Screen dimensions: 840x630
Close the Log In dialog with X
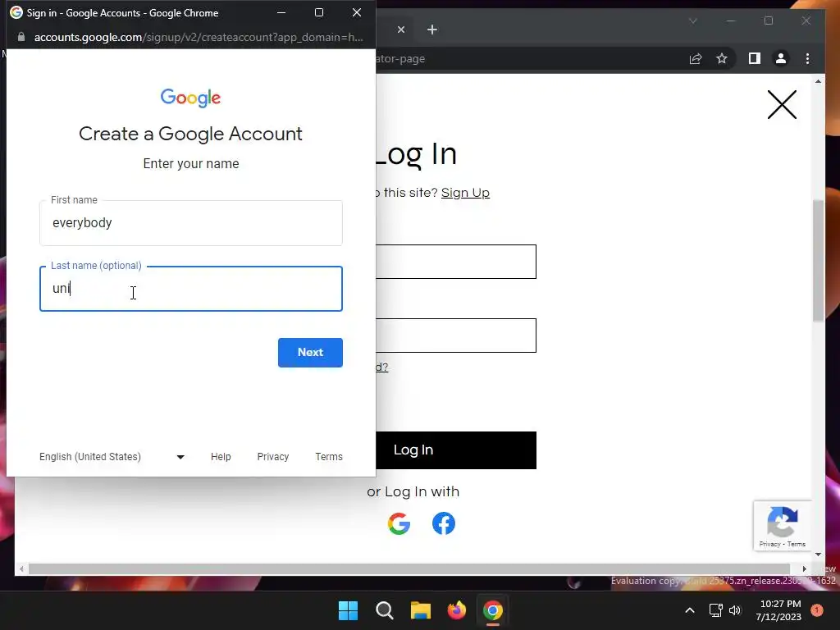point(782,104)
